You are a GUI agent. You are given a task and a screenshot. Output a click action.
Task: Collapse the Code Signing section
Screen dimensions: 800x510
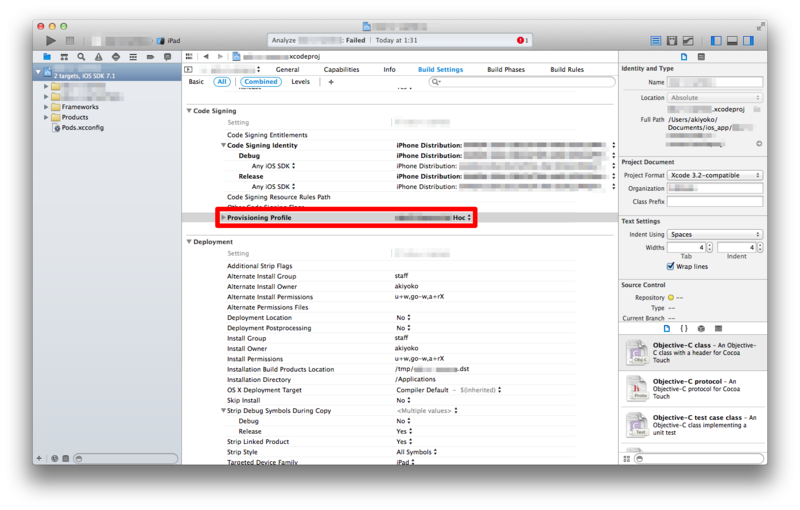tap(189, 111)
